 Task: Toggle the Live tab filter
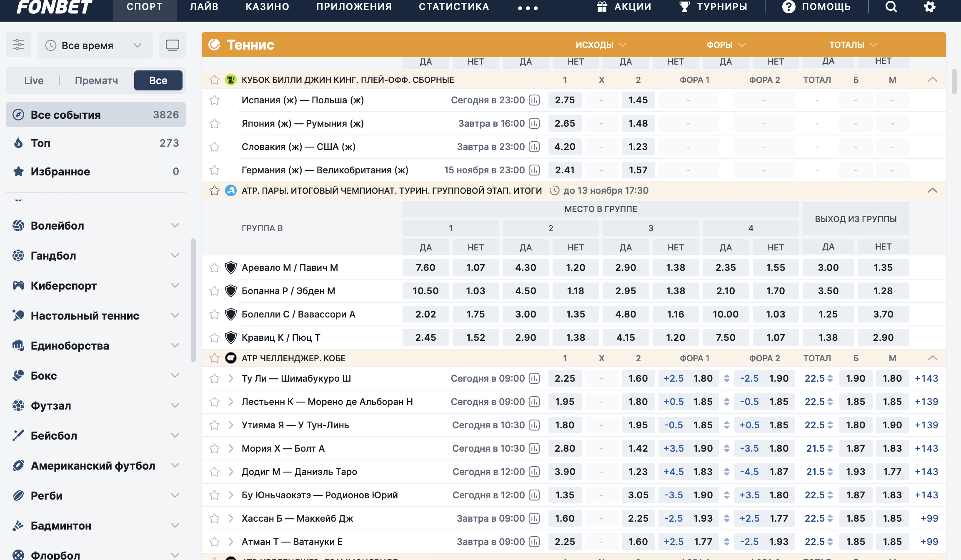(x=34, y=81)
